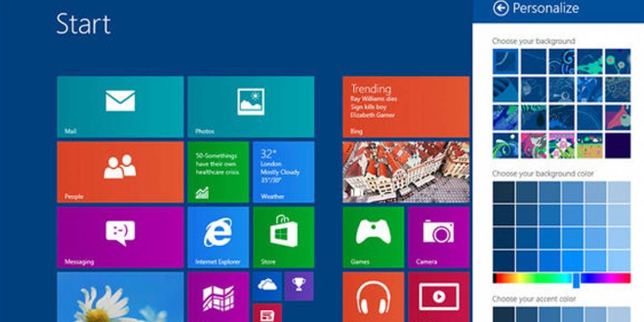
Task: Open the Bing Trending tile
Action: [406, 107]
